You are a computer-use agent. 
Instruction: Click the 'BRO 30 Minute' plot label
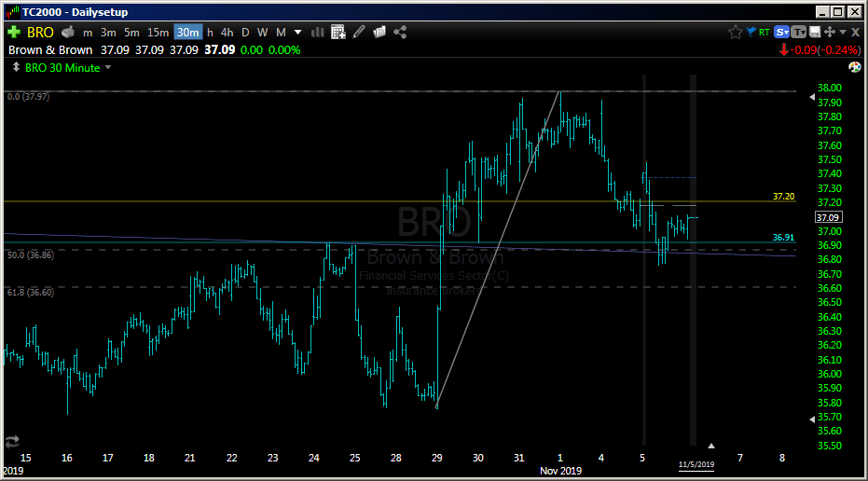click(62, 67)
